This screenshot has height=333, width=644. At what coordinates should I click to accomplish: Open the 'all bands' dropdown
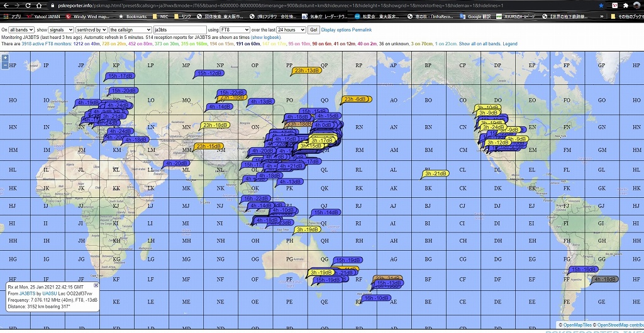tap(21, 30)
